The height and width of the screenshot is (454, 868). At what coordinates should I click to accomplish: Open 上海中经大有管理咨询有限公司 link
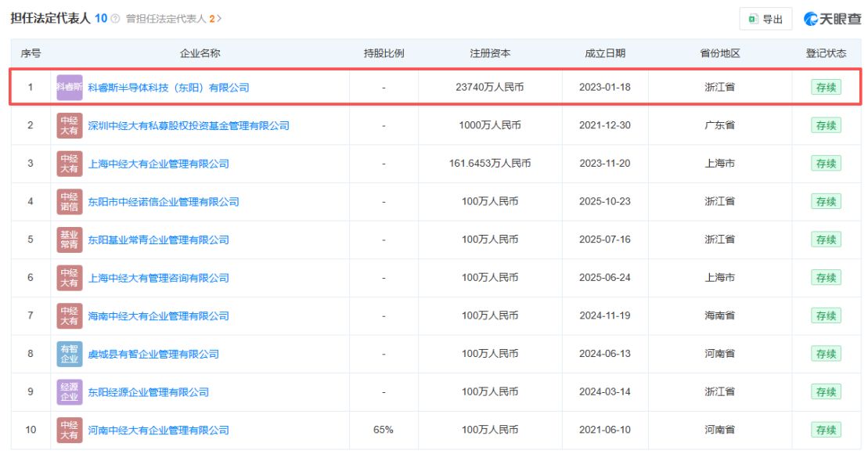tap(158, 278)
